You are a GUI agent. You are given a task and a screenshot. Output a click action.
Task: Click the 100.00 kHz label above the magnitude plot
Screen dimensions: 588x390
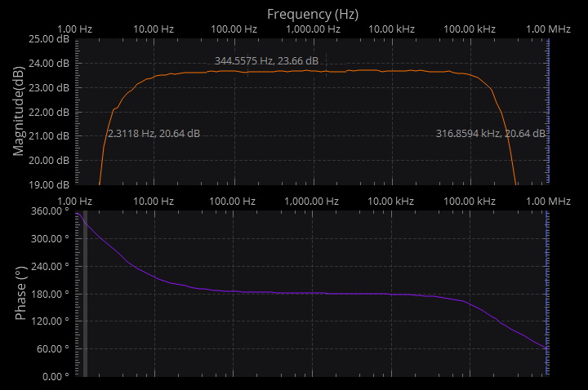click(x=470, y=29)
